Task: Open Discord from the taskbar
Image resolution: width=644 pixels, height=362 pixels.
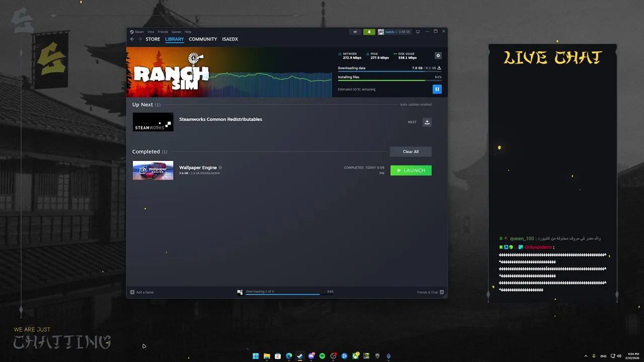Action: (311, 356)
